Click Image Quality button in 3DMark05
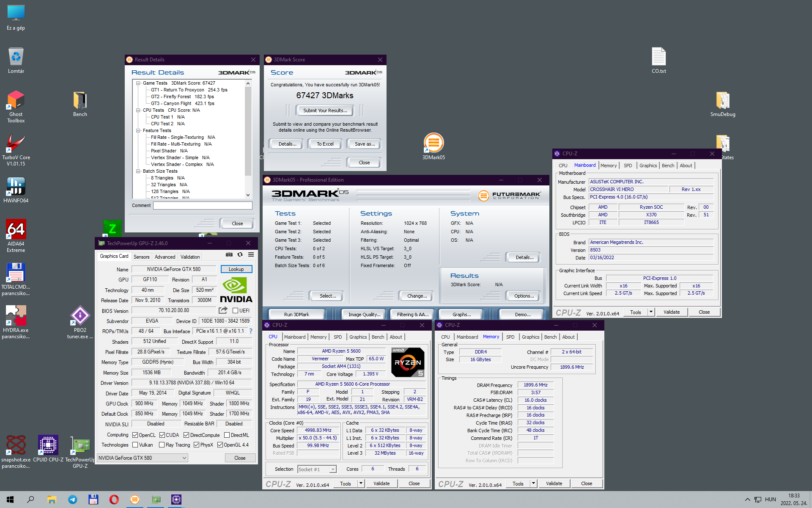Viewport: 812px width, 508px height. coord(364,315)
